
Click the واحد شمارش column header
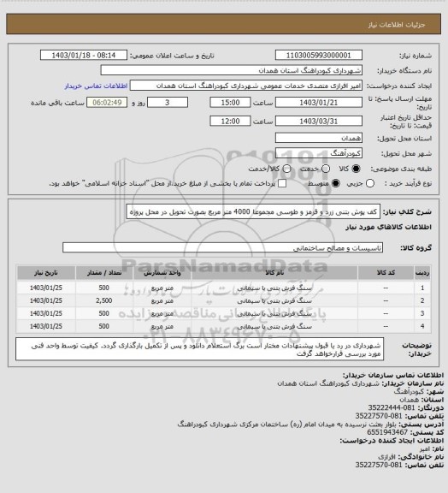tap(162, 273)
